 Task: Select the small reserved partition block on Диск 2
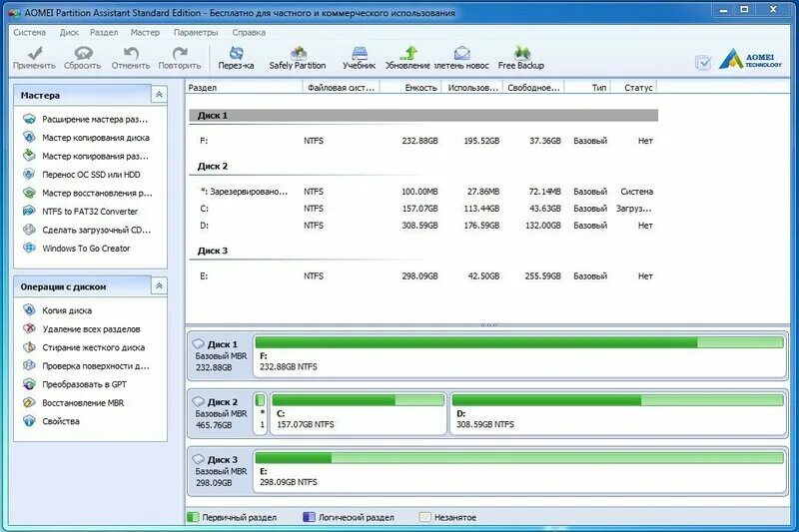pyautogui.click(x=261, y=413)
